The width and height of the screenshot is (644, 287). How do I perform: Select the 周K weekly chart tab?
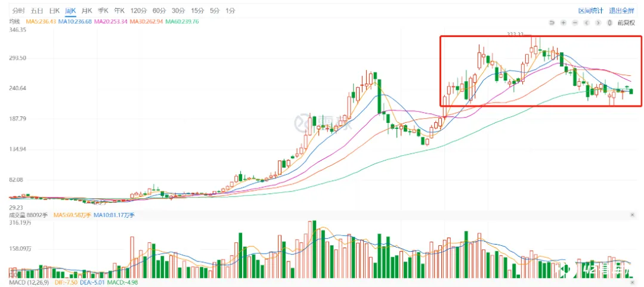click(x=70, y=11)
